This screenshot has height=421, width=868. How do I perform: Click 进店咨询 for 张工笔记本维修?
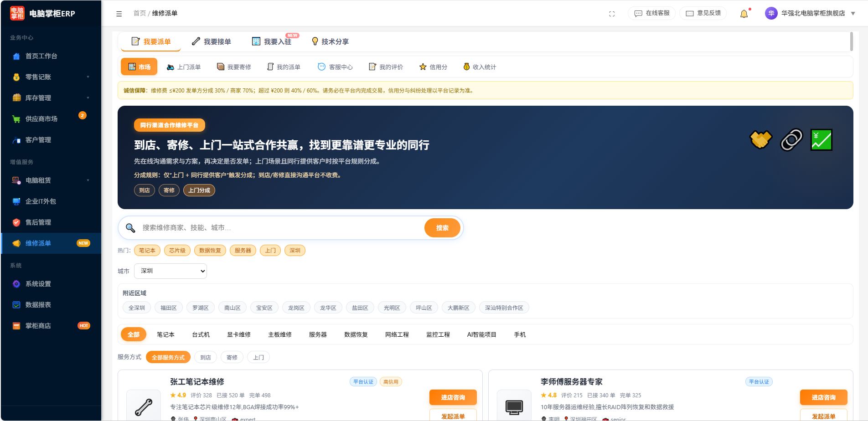click(453, 397)
